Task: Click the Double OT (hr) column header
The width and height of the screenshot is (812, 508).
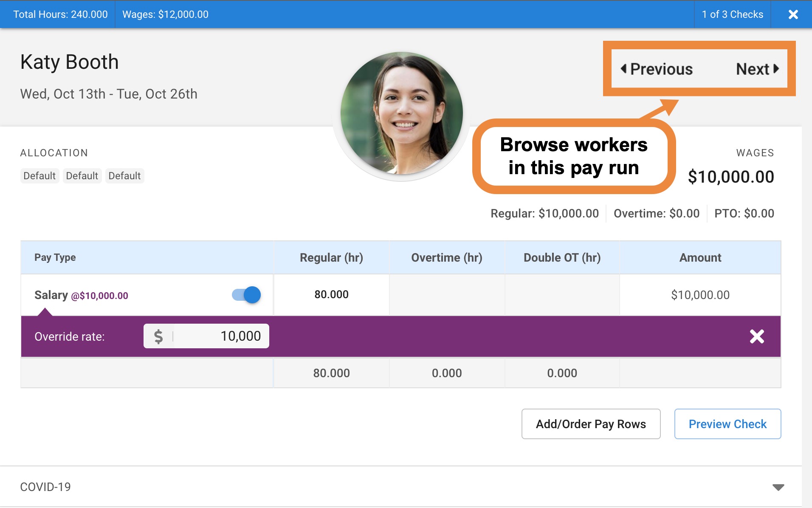Action: pyautogui.click(x=562, y=257)
